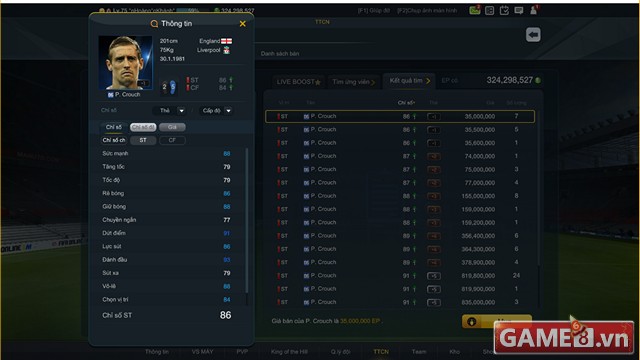Click the stats list scrollbar

tap(247, 220)
